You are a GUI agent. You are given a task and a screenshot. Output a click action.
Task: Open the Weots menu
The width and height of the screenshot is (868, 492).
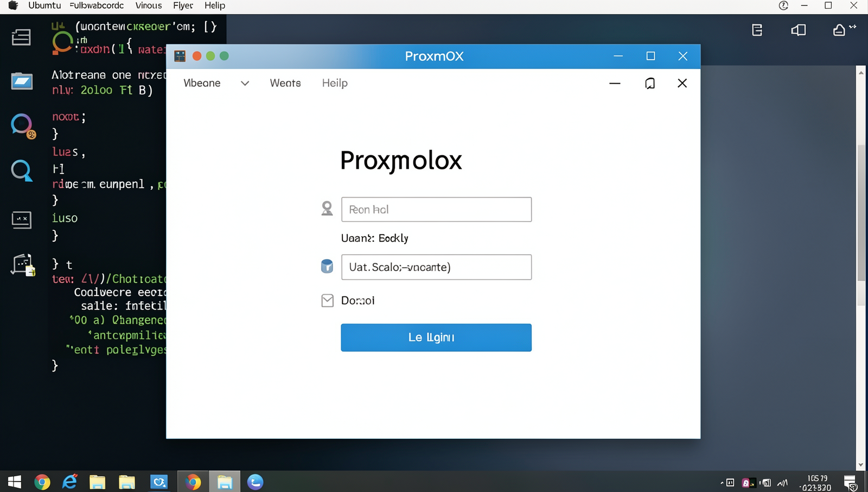(x=285, y=83)
